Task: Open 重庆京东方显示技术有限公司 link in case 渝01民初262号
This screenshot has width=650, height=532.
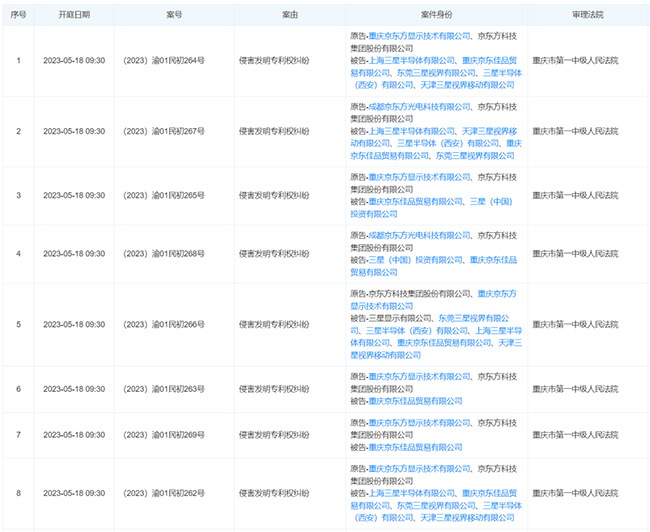Action: tap(420, 469)
